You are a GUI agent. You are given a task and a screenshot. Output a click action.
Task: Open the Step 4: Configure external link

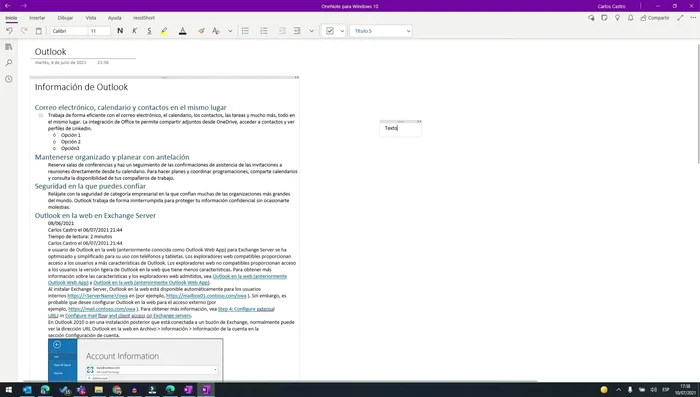click(x=246, y=309)
